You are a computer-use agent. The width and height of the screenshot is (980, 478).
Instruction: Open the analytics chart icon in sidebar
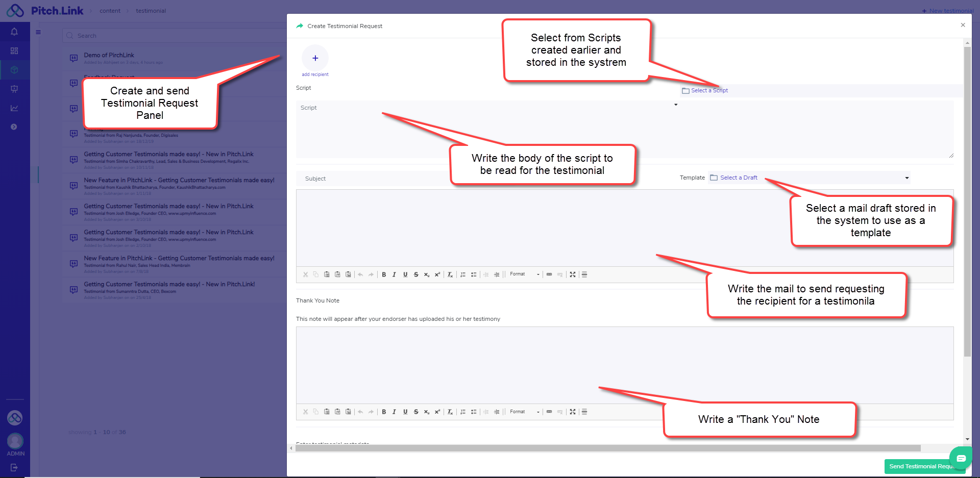click(14, 108)
